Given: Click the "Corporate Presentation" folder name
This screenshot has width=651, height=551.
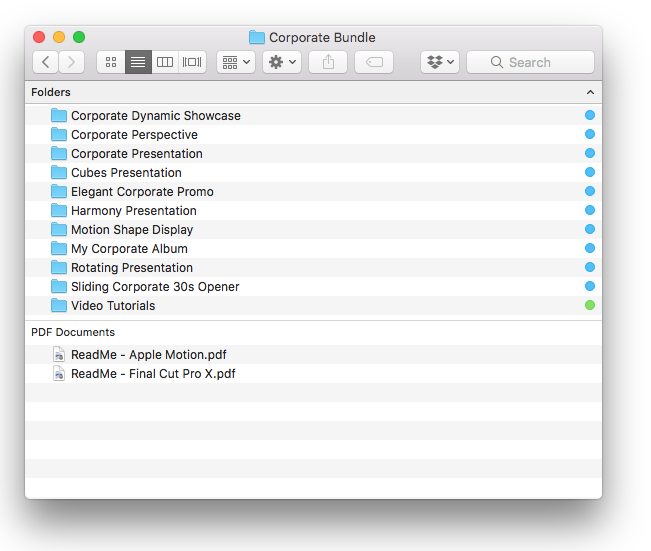Looking at the screenshot, I should tap(137, 154).
